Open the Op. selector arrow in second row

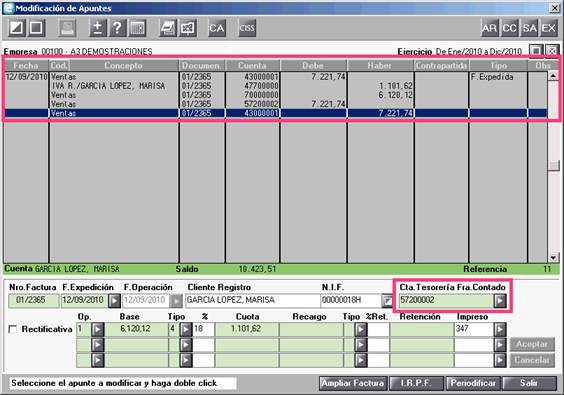98,345
